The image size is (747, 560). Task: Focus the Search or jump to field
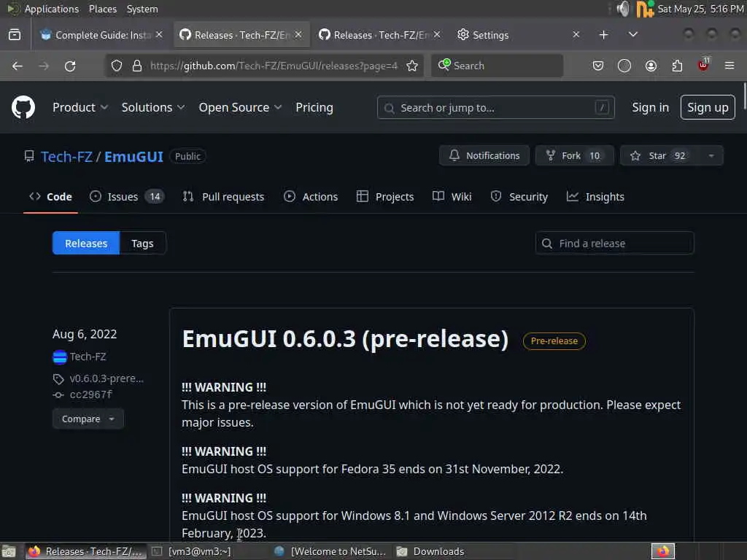(x=495, y=108)
